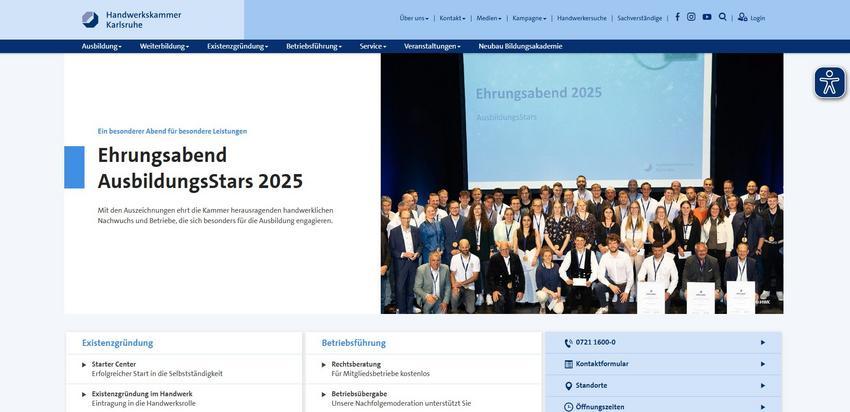Select Neubau Bildungsakademie in the navigation bar

click(x=520, y=46)
